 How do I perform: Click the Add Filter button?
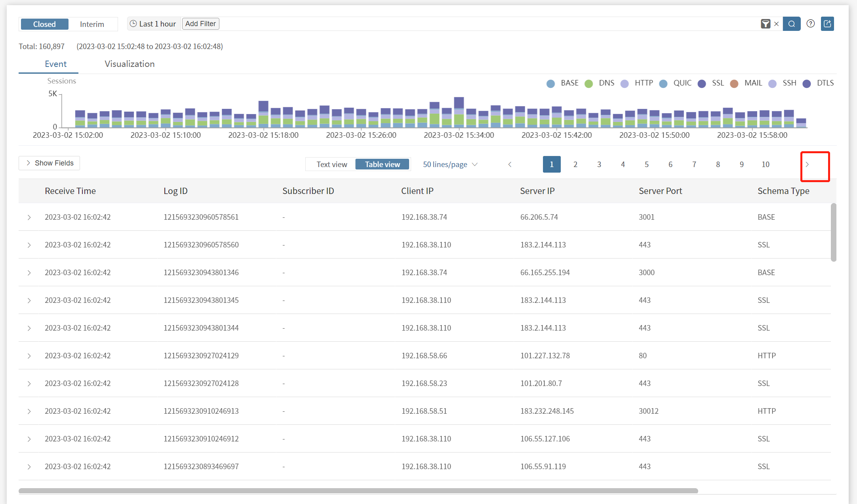(x=200, y=24)
